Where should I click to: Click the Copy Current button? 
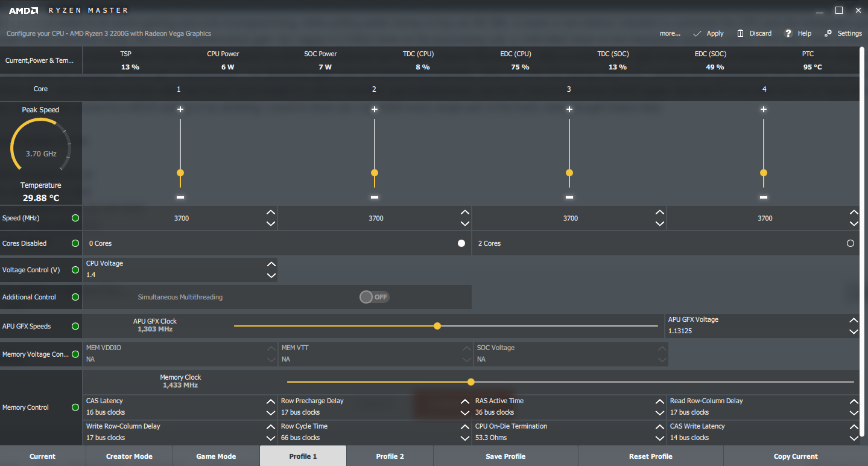coord(796,456)
